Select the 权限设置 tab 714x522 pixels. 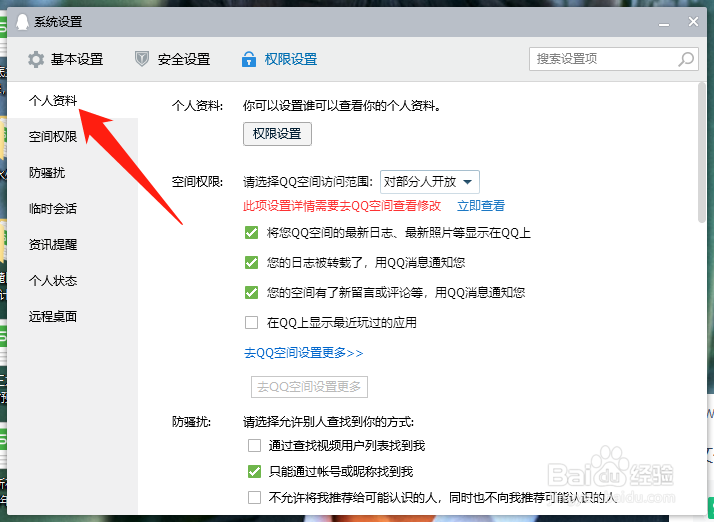280,59
